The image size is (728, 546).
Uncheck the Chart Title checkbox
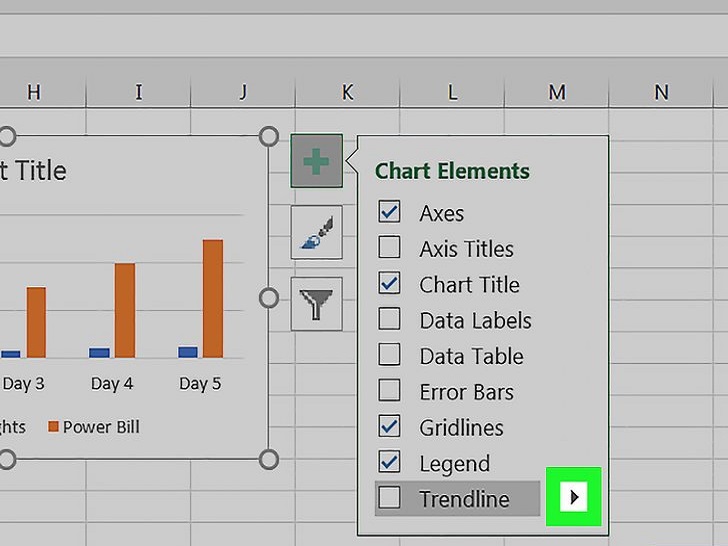[389, 283]
